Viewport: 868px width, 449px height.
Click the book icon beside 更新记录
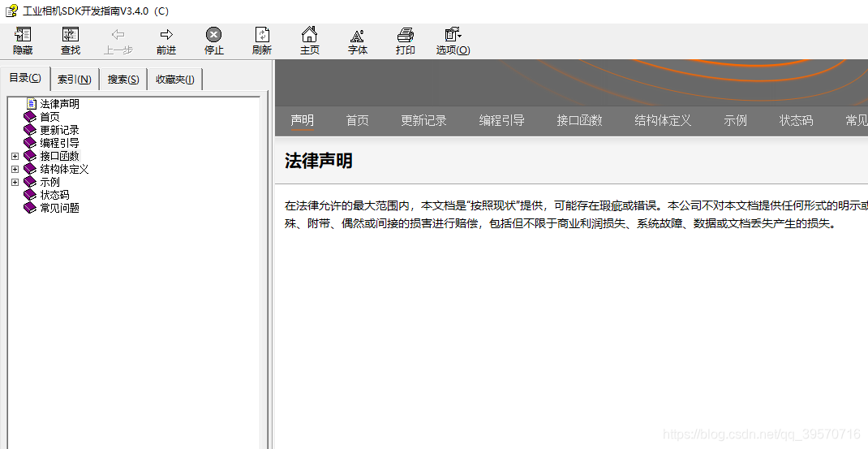30,130
